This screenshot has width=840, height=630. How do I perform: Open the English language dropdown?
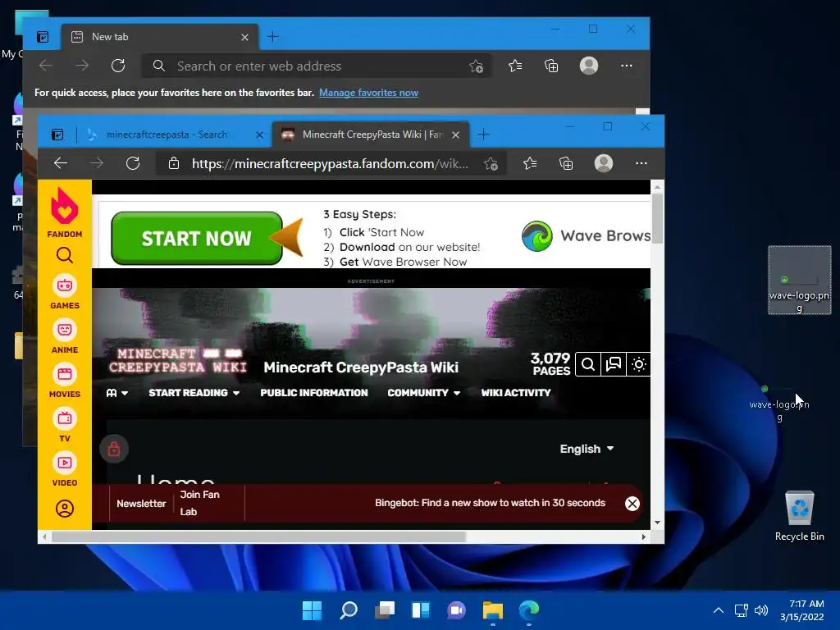pos(587,449)
